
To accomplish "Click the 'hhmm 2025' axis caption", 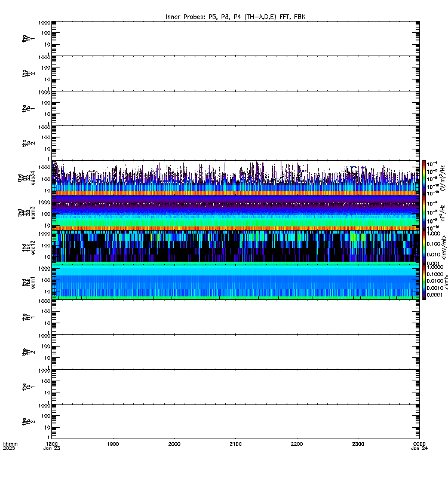I will pyautogui.click(x=10, y=446).
